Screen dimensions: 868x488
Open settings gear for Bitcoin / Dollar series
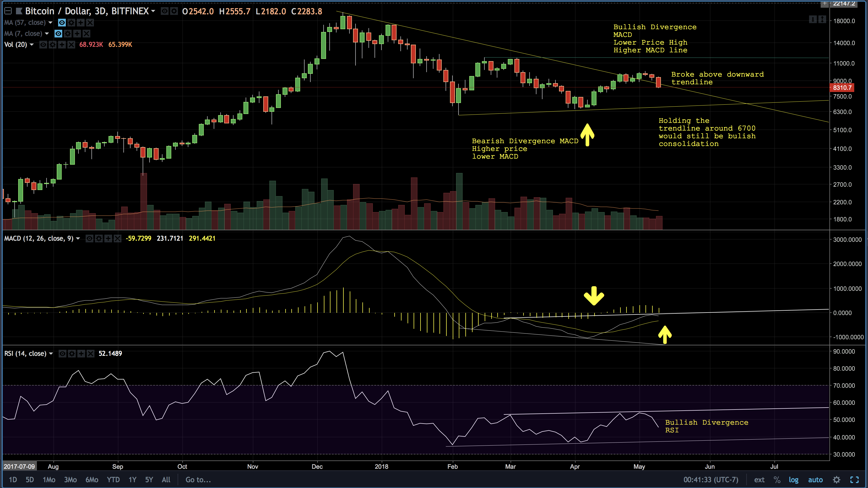(174, 11)
